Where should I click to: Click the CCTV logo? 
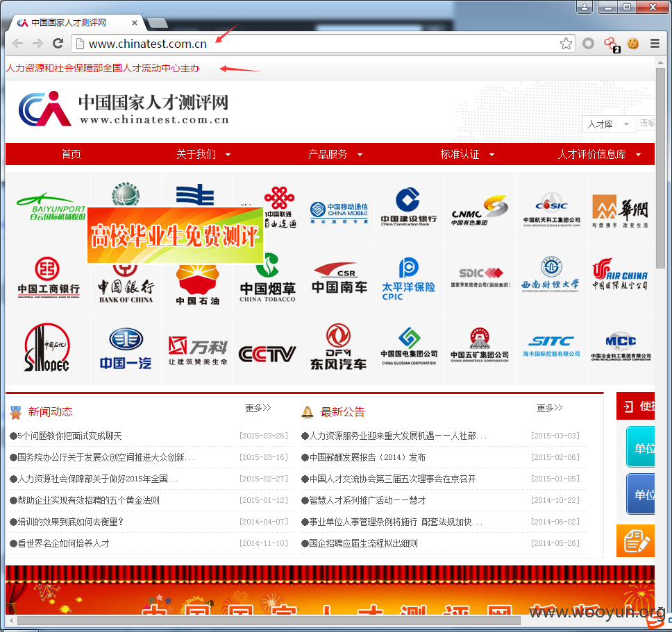pyautogui.click(x=267, y=354)
